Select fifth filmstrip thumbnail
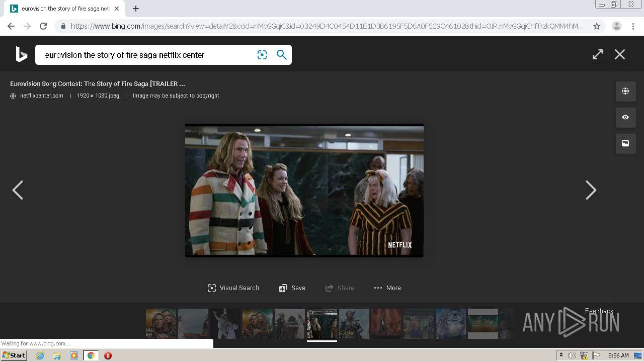 (x=290, y=323)
